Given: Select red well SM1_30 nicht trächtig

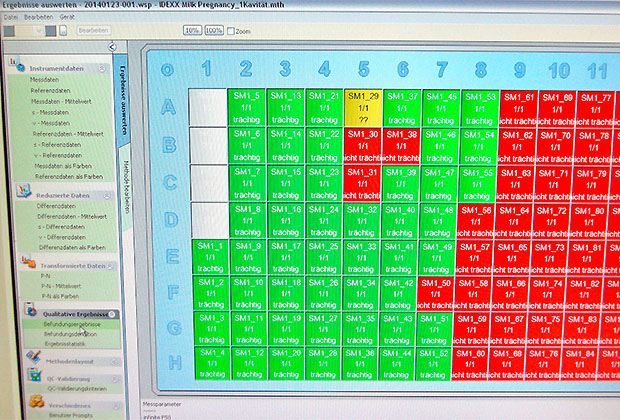Looking at the screenshot, I should click(362, 145).
